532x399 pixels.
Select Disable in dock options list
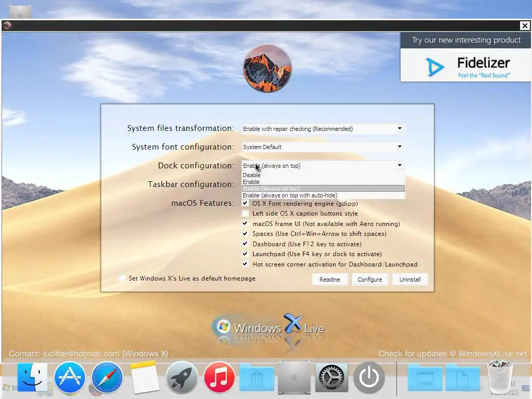(x=323, y=175)
